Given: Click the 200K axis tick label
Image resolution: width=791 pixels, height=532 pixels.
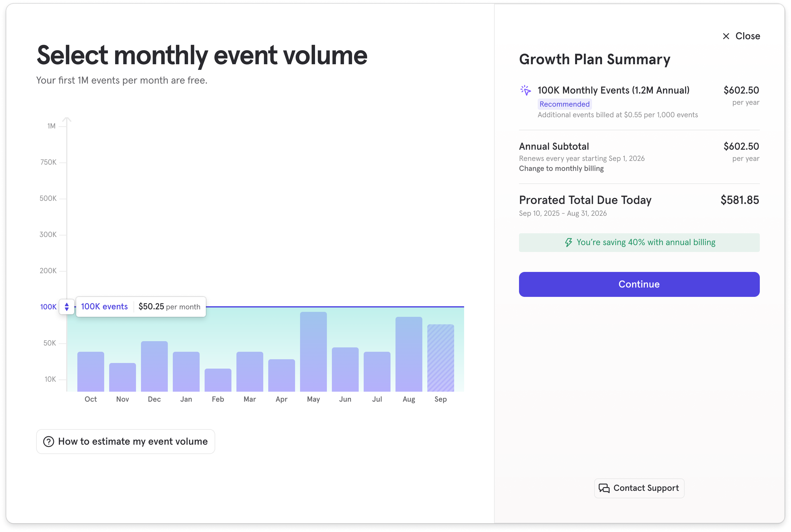Looking at the screenshot, I should coord(48,271).
